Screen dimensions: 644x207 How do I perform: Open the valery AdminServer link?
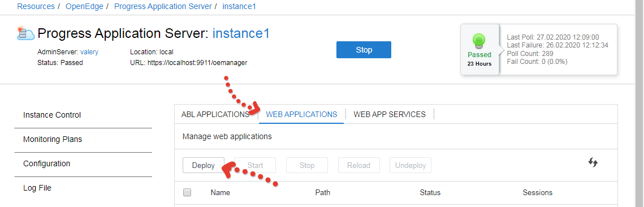89,52
